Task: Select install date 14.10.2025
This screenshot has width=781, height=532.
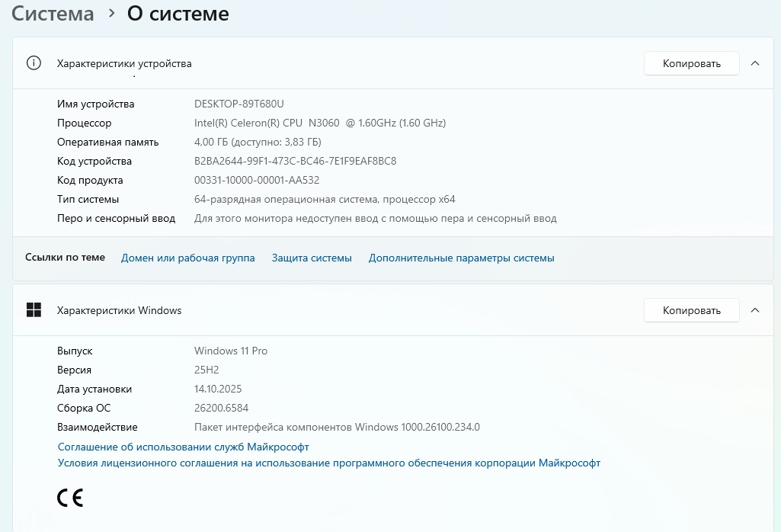Action: (x=218, y=389)
